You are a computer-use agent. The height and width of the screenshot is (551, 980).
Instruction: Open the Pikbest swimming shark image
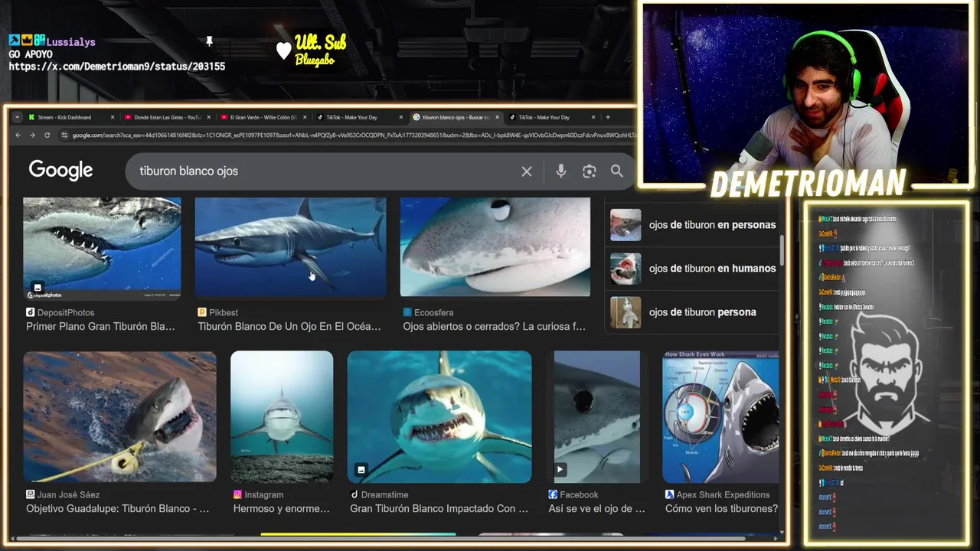290,246
